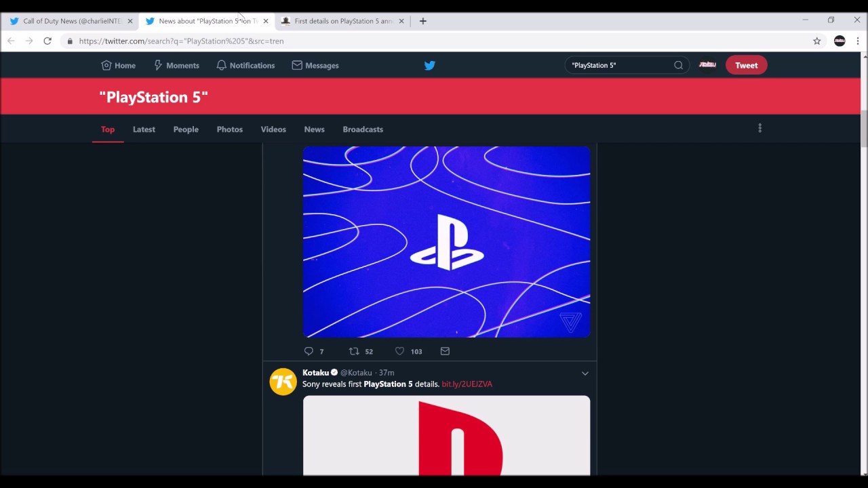The height and width of the screenshot is (488, 868).
Task: Switch to the Photos tab
Action: coord(230,129)
